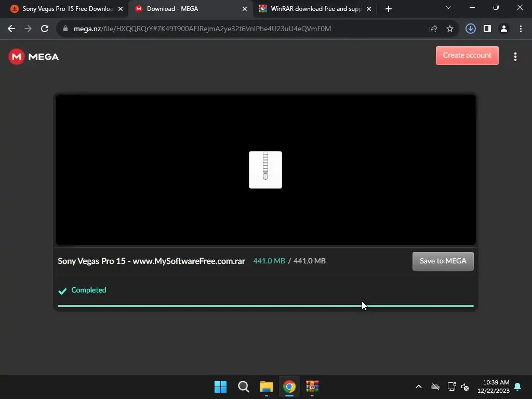
Task: Open Windows Search from taskbar
Action: [243, 387]
